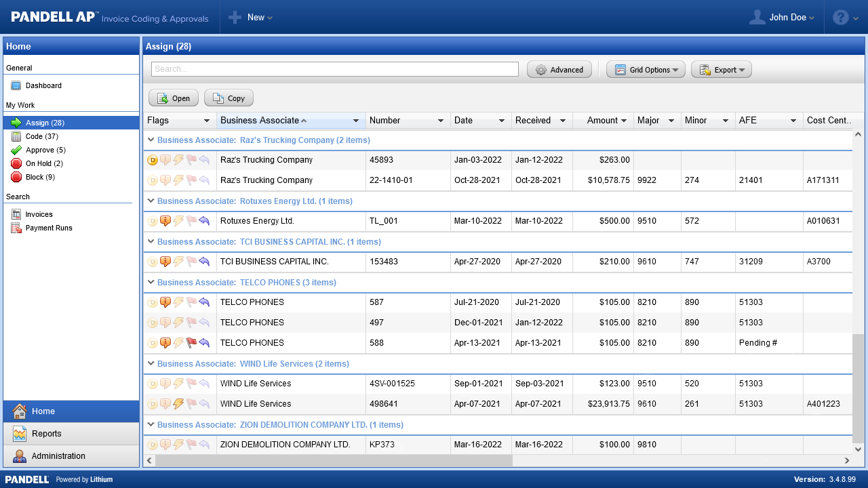
Task: Click the Dashboard icon in the sidebar
Action: point(16,85)
